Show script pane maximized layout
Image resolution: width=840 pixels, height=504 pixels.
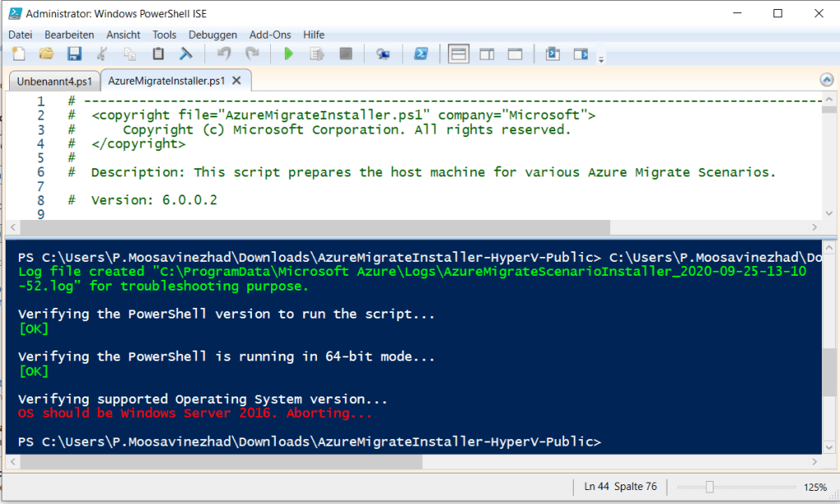[515, 54]
